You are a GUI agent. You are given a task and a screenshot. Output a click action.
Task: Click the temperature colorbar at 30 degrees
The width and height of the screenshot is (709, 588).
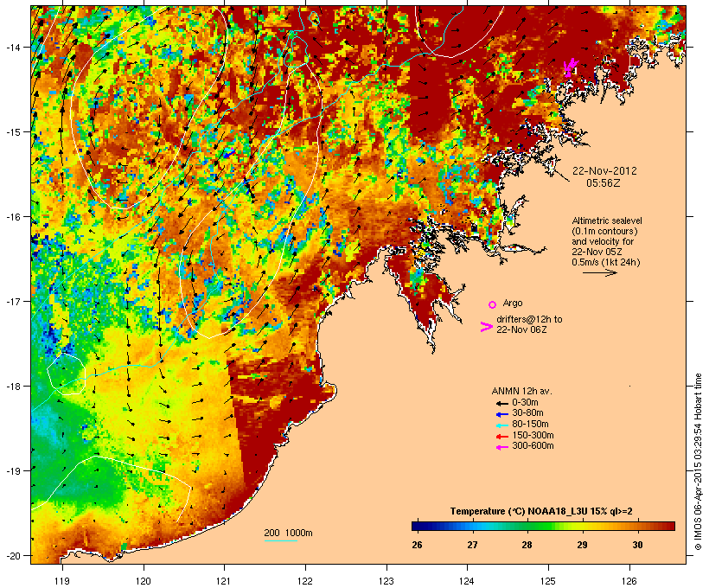pyautogui.click(x=637, y=526)
